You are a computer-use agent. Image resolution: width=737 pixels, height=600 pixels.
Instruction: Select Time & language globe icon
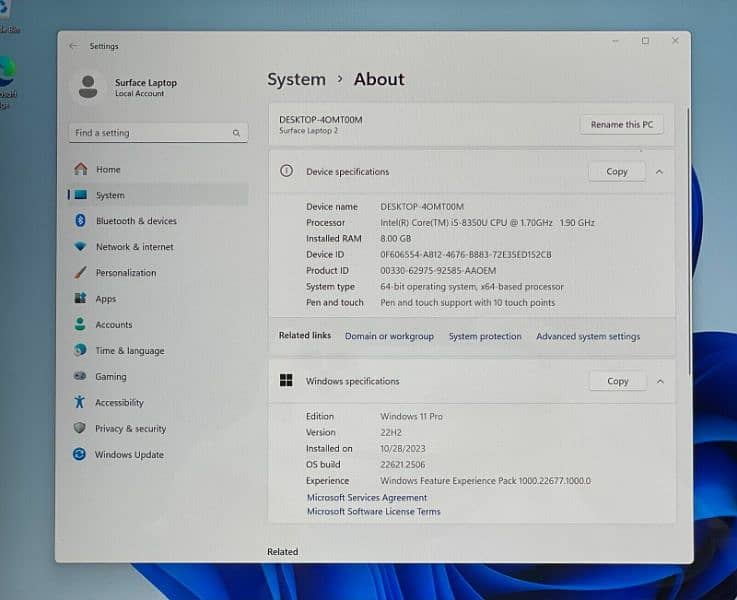[x=80, y=351]
